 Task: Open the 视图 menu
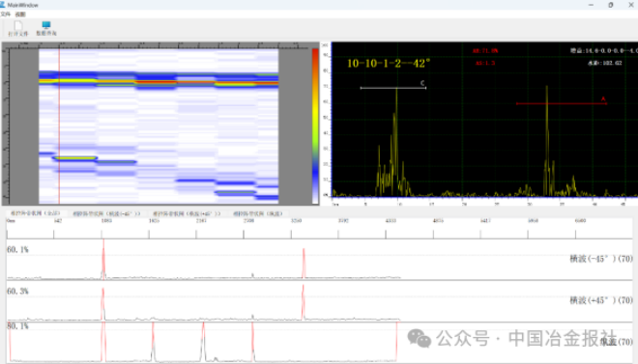click(x=20, y=14)
